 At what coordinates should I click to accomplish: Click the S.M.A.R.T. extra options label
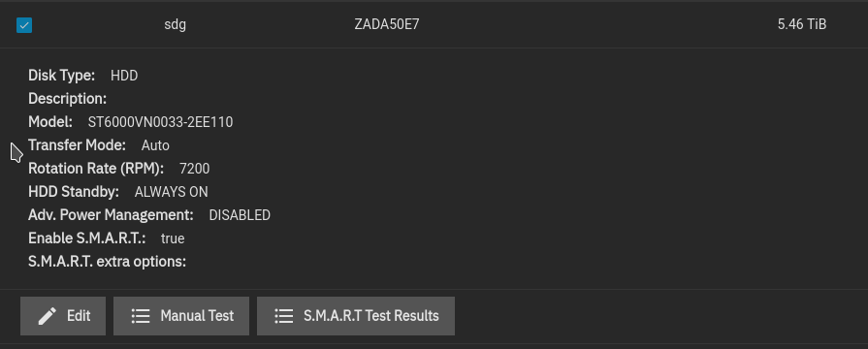click(108, 261)
